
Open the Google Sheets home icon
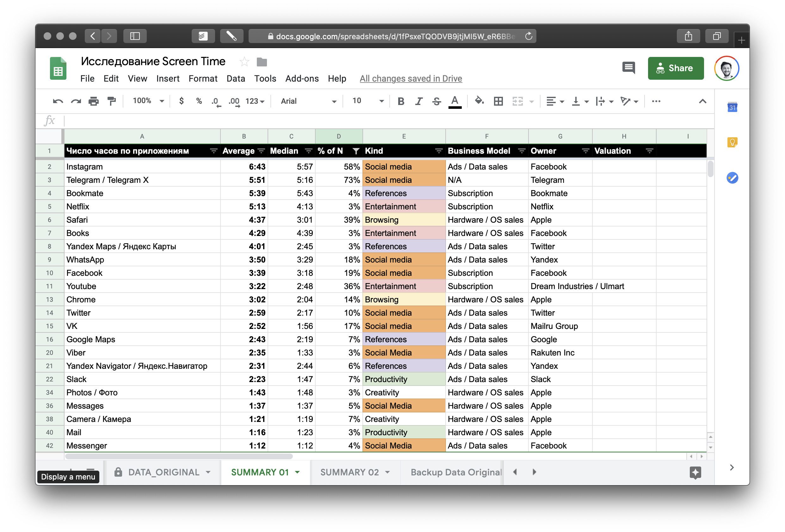coord(58,68)
